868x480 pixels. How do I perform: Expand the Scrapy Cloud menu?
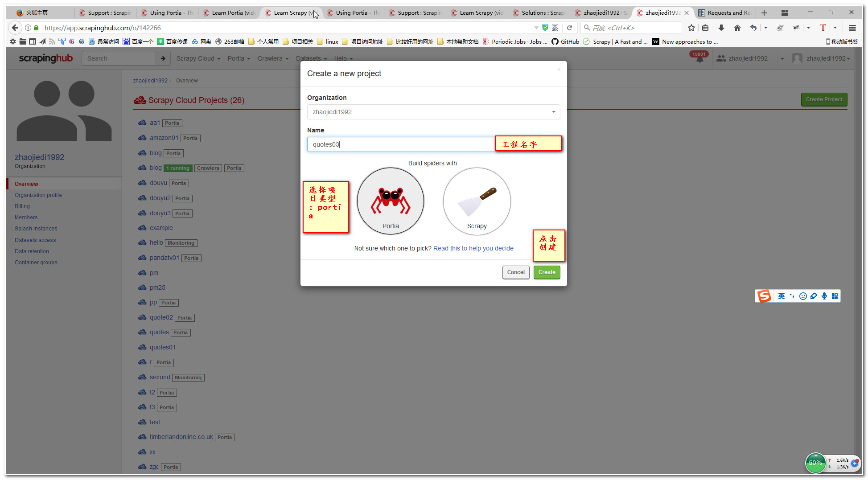click(198, 58)
